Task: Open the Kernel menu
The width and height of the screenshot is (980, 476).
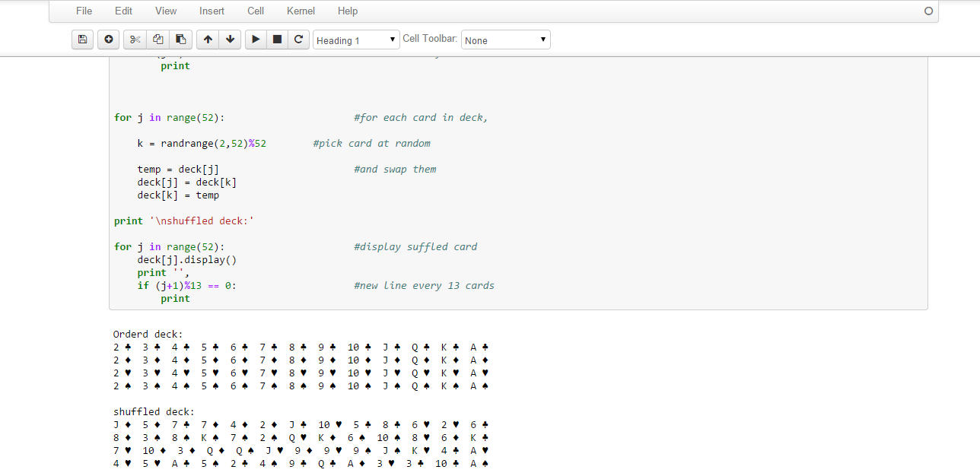Action: pyautogui.click(x=300, y=11)
